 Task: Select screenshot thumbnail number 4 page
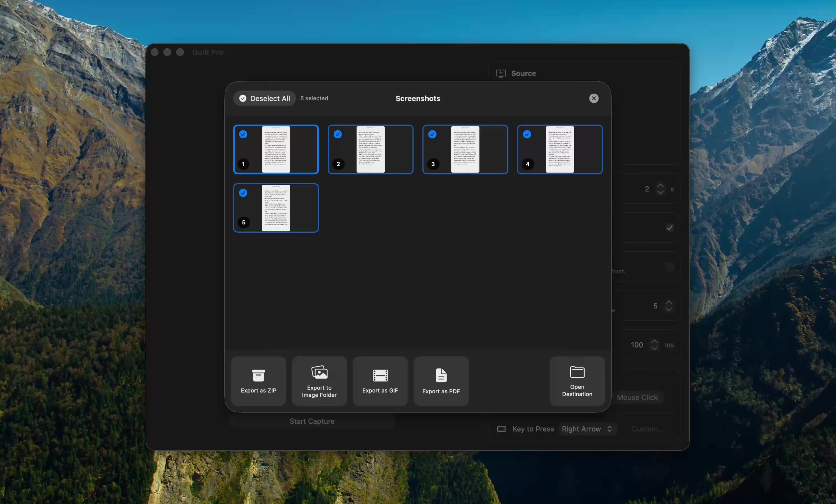(x=560, y=150)
